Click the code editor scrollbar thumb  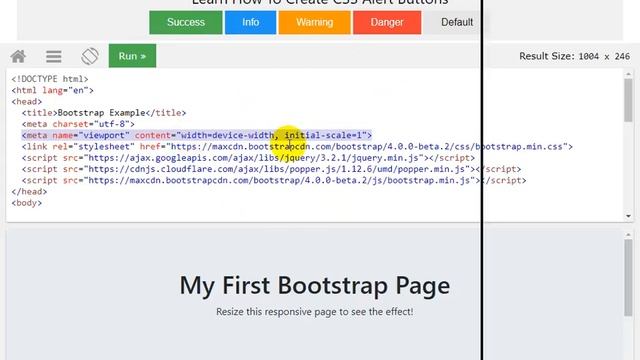(x=628, y=100)
